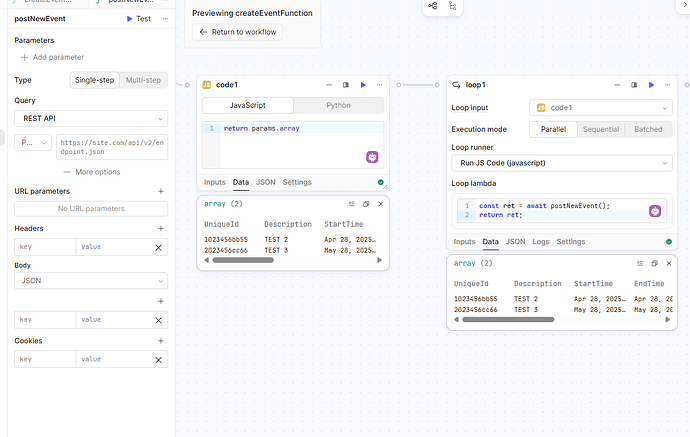
Task: Open the HTTP method dropdown
Action: click(x=33, y=143)
